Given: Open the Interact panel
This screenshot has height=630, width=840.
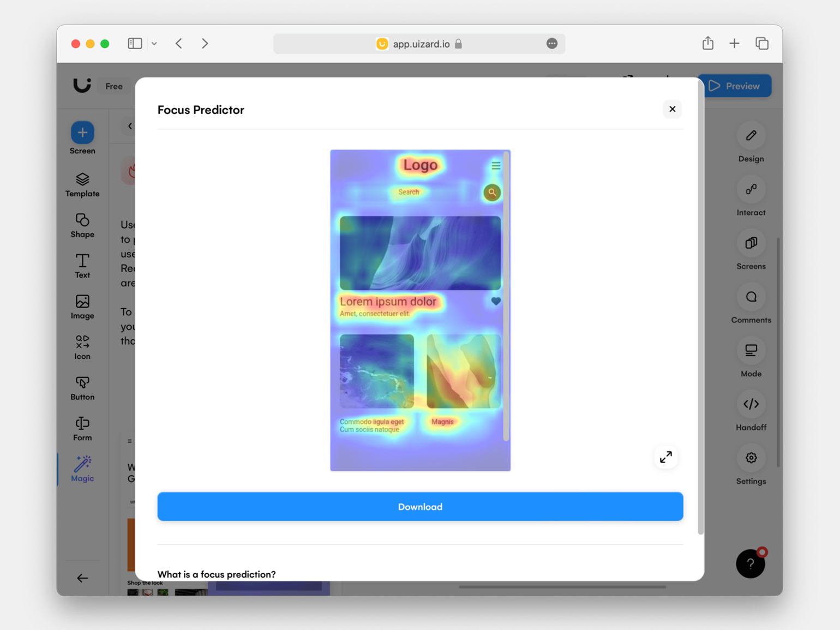Looking at the screenshot, I should point(751,196).
